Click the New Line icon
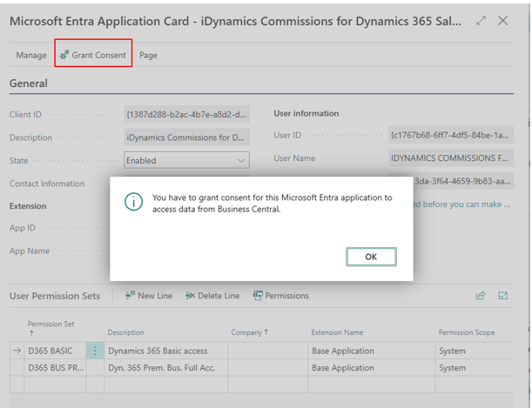 point(130,295)
